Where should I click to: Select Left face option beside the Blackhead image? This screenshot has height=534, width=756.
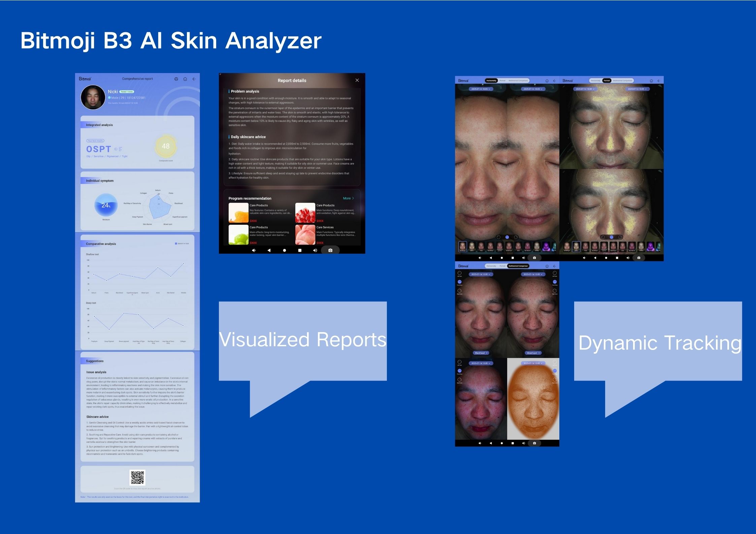459,273
